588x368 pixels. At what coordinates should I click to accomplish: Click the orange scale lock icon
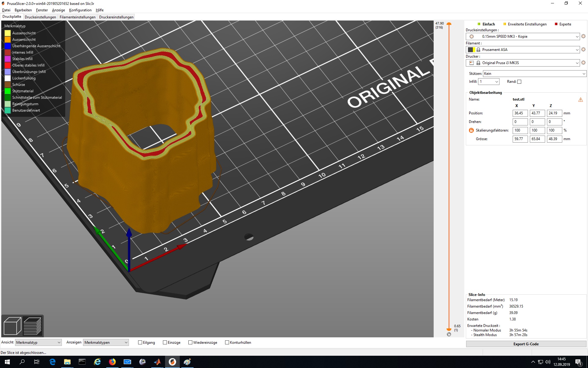(471, 130)
